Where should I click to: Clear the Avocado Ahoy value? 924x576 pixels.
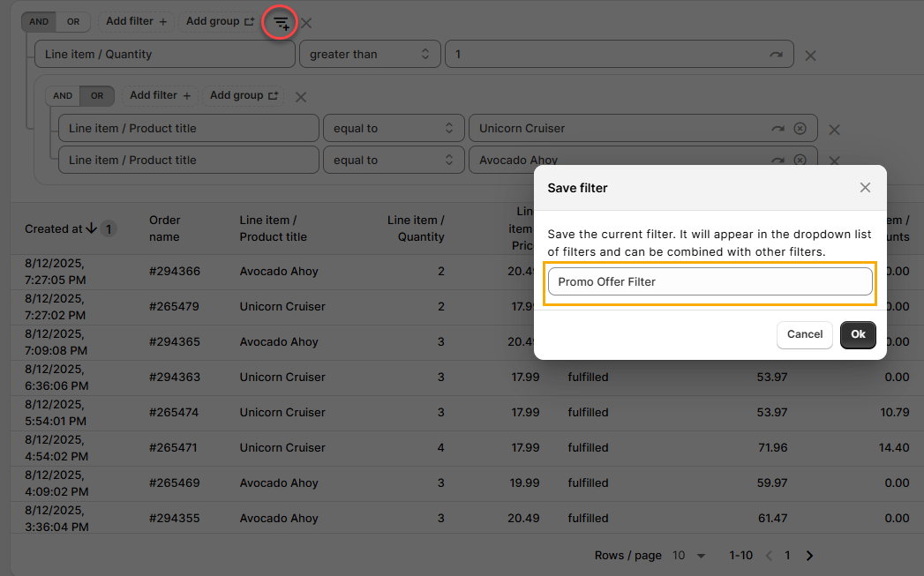[x=800, y=161]
